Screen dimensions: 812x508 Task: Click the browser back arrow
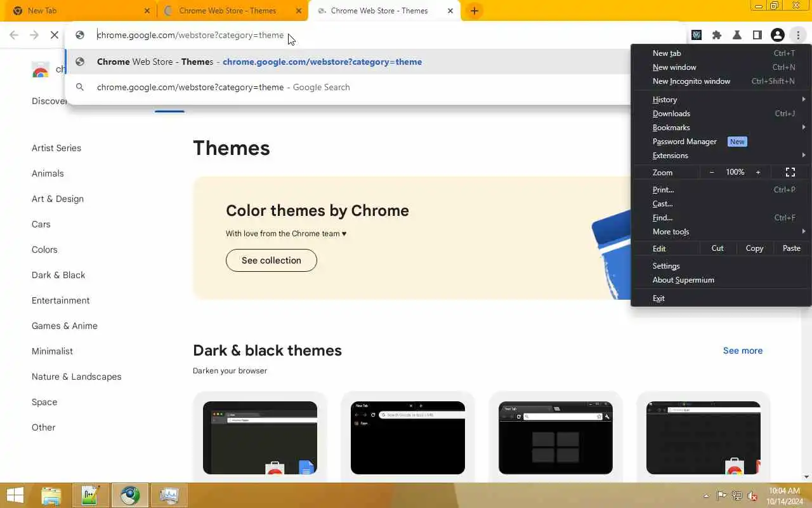(x=14, y=35)
